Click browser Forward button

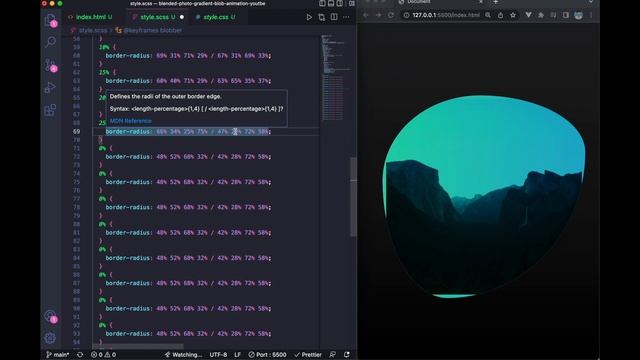378,15
